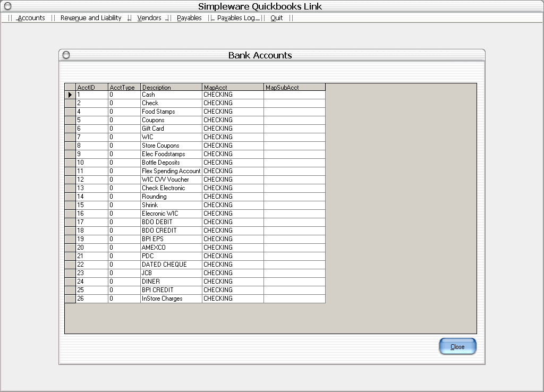Screen dimensions: 544x392
Task: Select the 'Cash' description cell
Action: [172, 95]
